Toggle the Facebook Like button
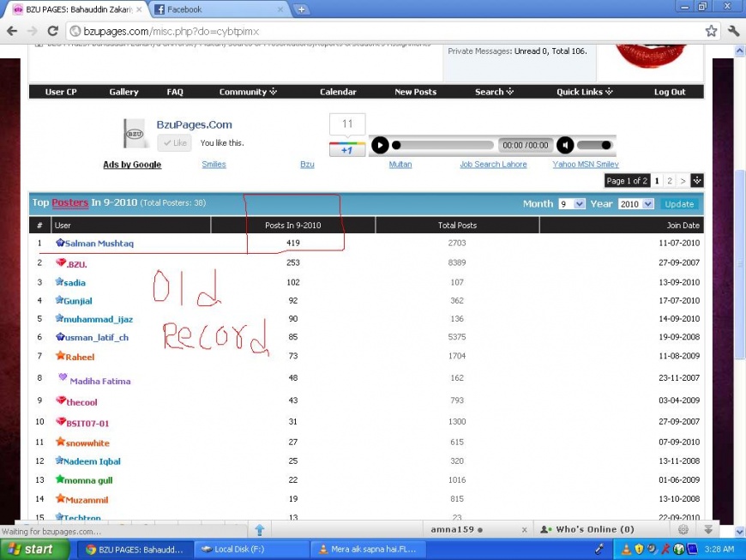This screenshot has width=746, height=560. [176, 143]
